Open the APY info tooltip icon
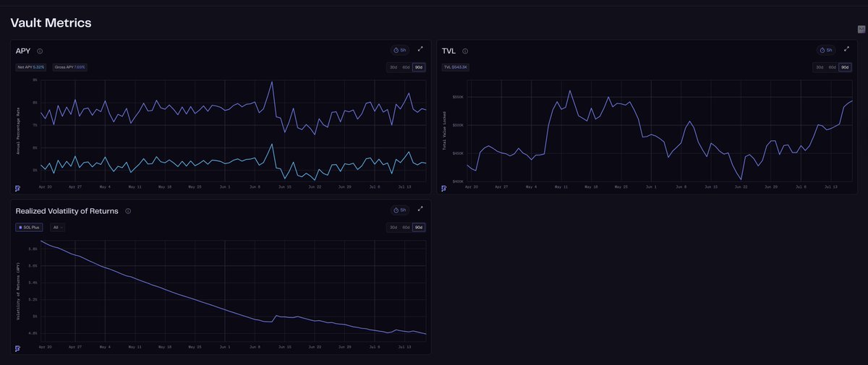Screen dimensions: 868x365 (x=40, y=51)
